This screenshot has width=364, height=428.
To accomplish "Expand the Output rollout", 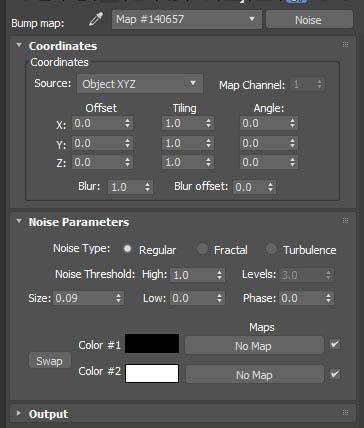I will pyautogui.click(x=18, y=413).
